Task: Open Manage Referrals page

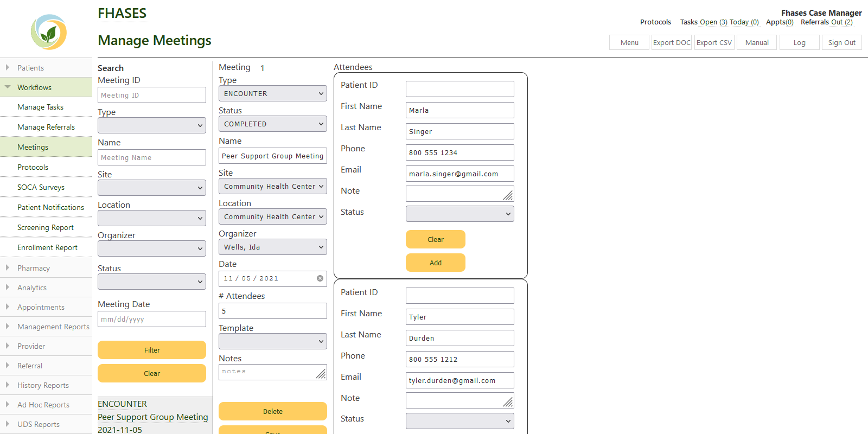Action: pyautogui.click(x=46, y=127)
